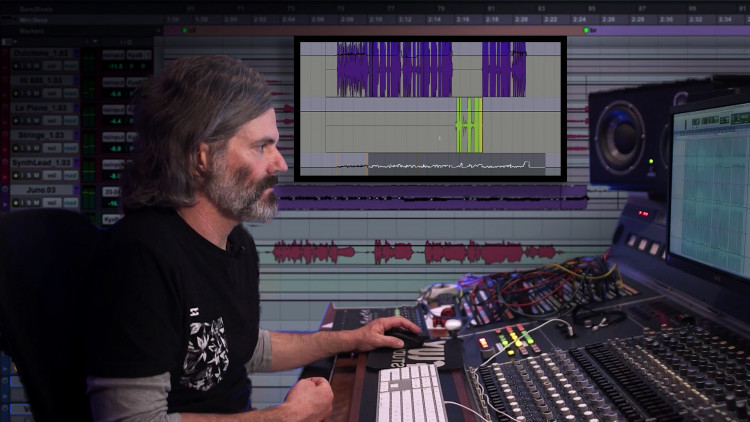Screen dimensions: 750x422
Task: Open the noinput selector for Hi 808_1.03
Action: (x=113, y=82)
